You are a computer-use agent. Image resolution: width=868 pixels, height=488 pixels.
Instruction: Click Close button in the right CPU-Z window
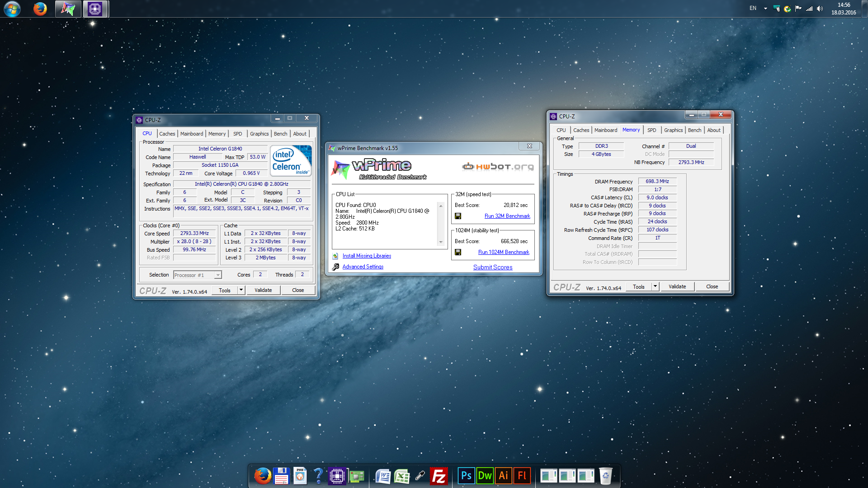tap(712, 286)
